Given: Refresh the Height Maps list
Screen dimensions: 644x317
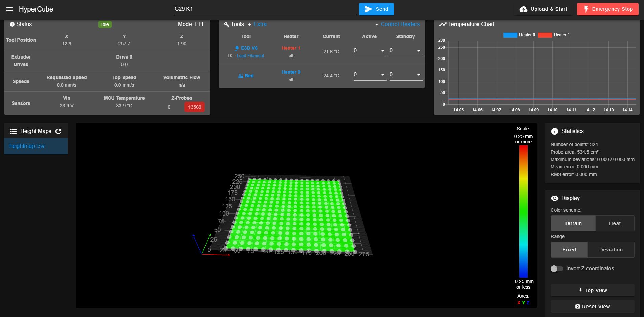Looking at the screenshot, I should tap(58, 131).
